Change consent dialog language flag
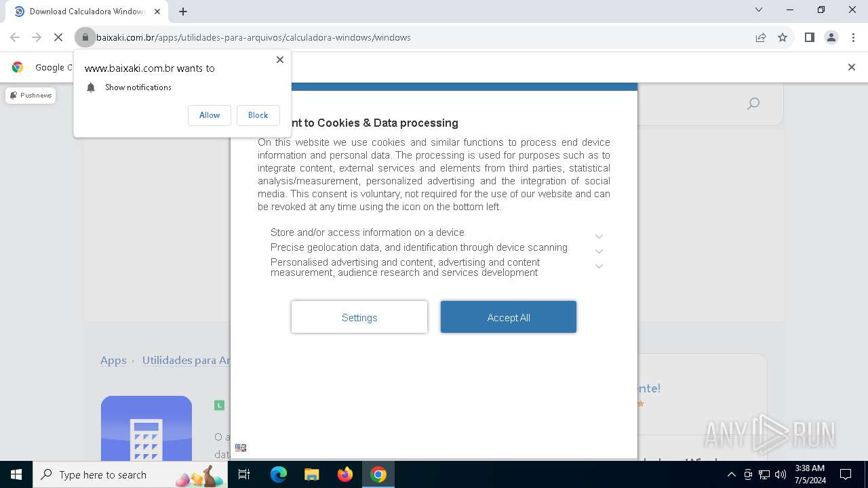 click(x=241, y=447)
